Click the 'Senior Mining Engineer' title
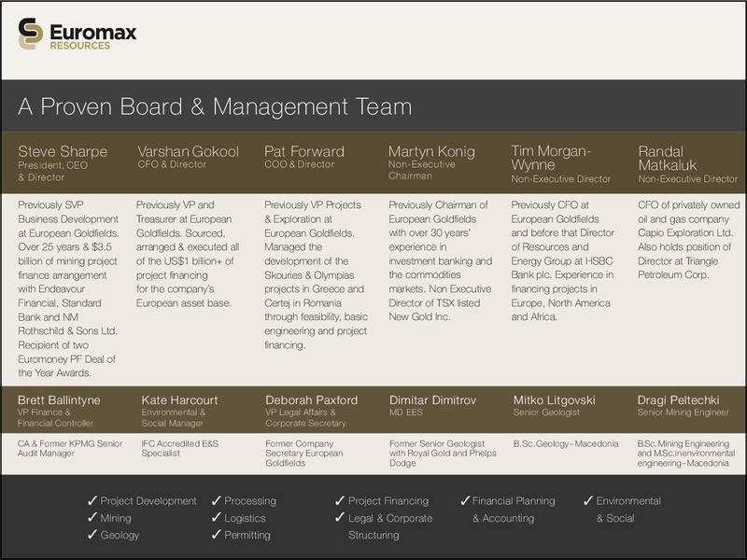The height and width of the screenshot is (560, 747). [x=684, y=413]
